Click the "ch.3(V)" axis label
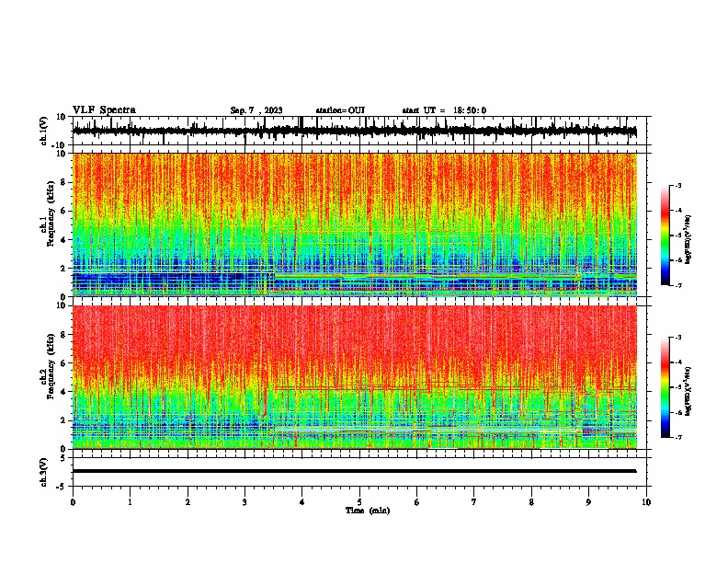Viewport: 728px width, 563px height. coord(44,472)
